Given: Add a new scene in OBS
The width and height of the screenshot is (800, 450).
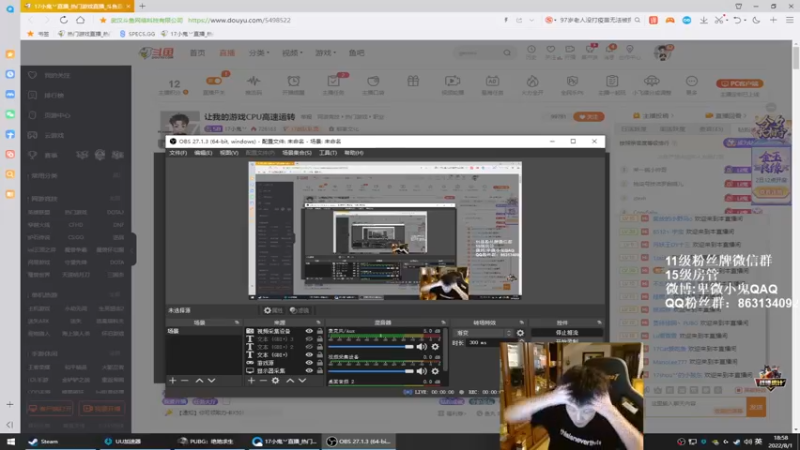Looking at the screenshot, I should tap(172, 381).
